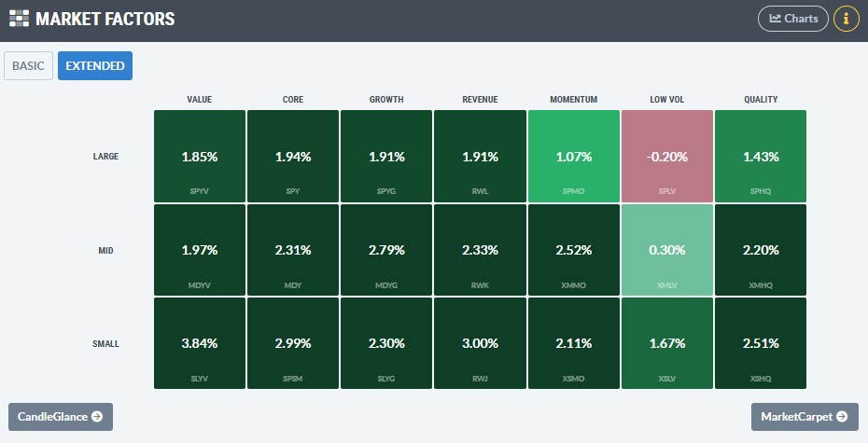The width and height of the screenshot is (868, 443).
Task: Go to MarketCarpet
Action: coord(804,417)
